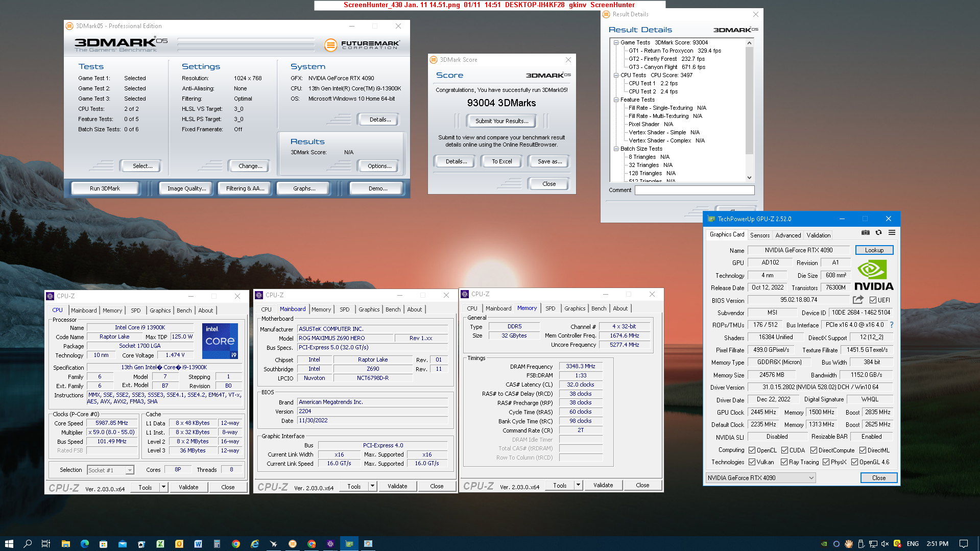
Task: Open Solitaire cards app from taskbar
Action: [141, 544]
